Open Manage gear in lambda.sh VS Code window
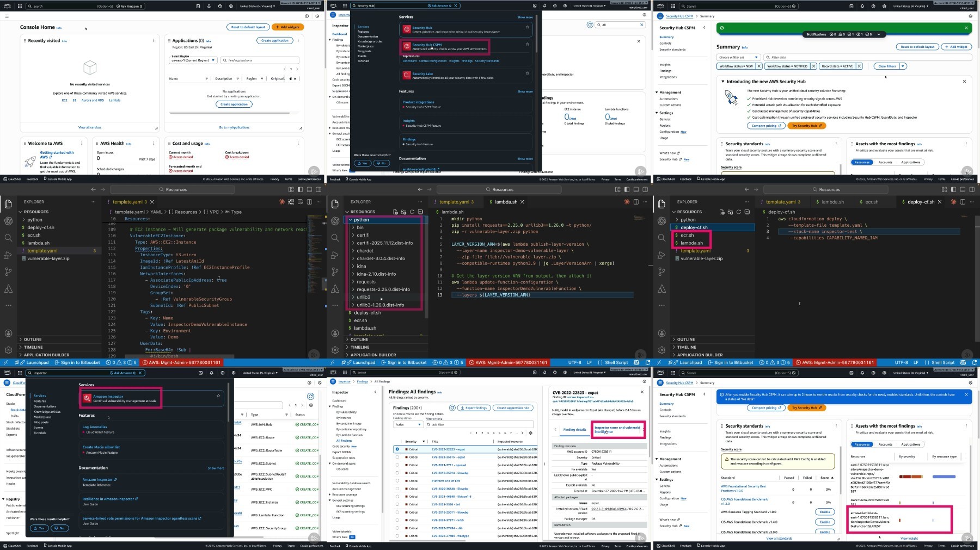The height and width of the screenshot is (550, 980). click(335, 350)
